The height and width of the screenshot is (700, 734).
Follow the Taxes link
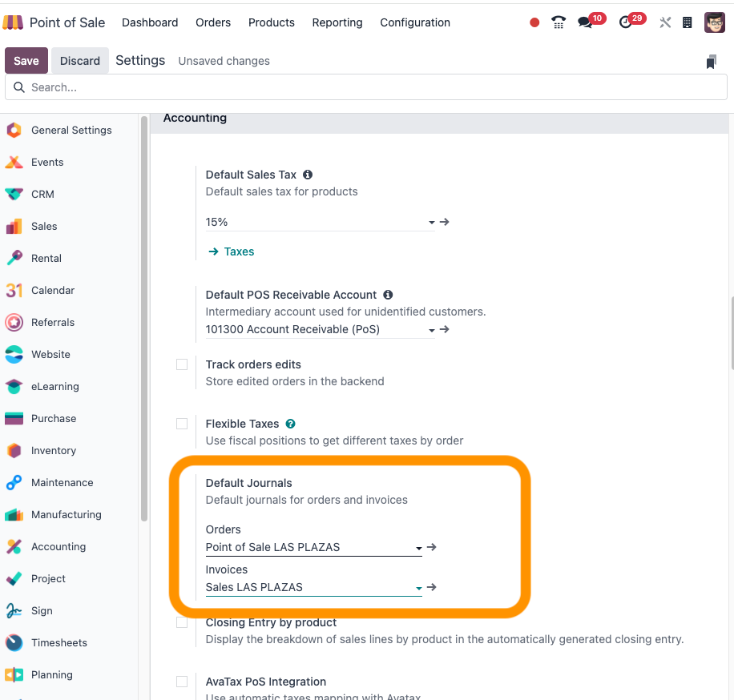point(232,251)
